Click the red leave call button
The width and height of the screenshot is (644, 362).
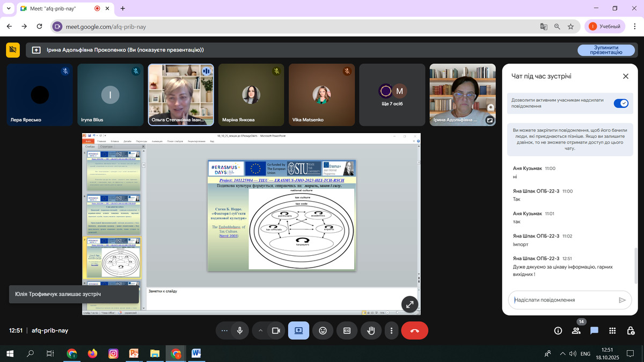point(414,331)
